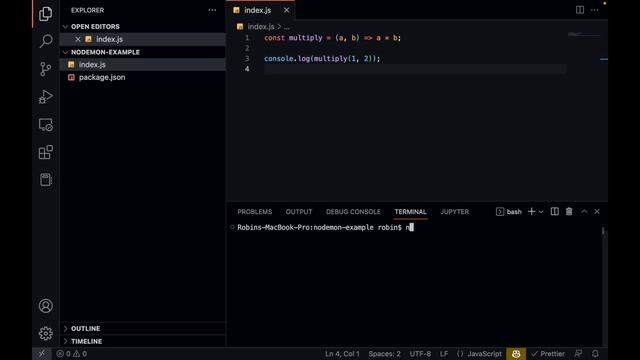
Task: Open Explorer more actions ellipsis
Action: coord(212,10)
